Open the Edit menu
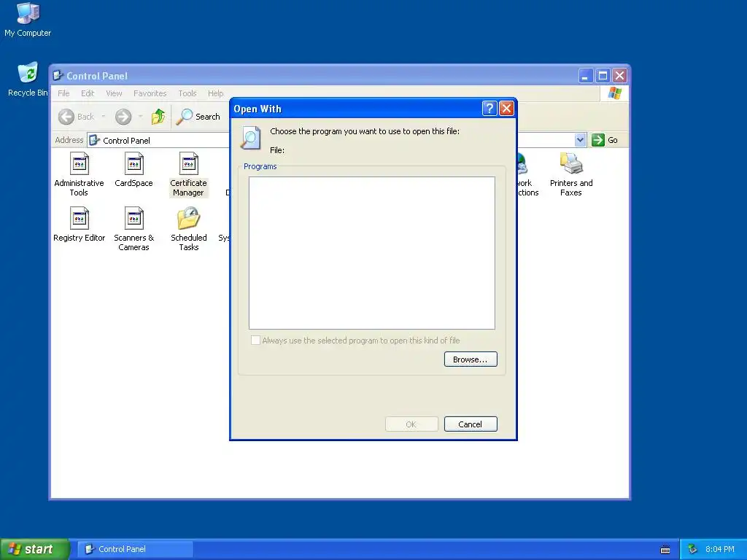 88,93
